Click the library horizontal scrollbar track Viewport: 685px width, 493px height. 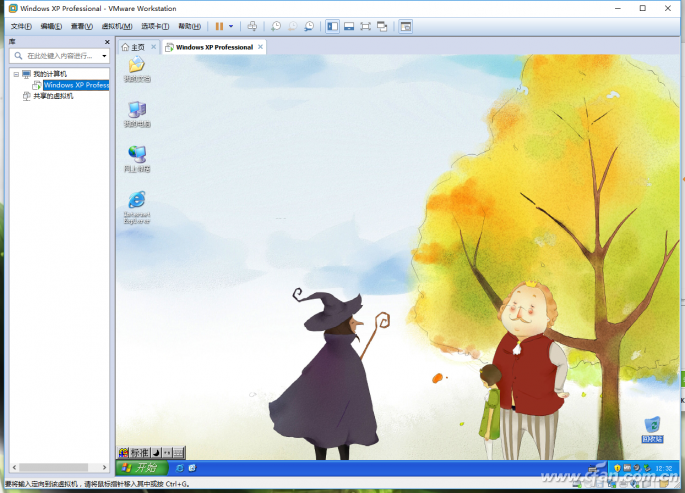[59, 467]
